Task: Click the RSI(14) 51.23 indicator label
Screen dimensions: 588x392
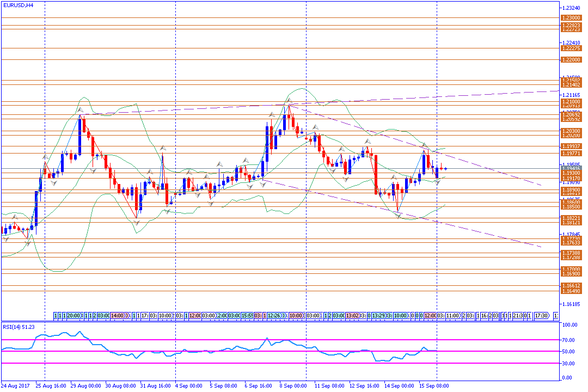Action: click(x=19, y=327)
